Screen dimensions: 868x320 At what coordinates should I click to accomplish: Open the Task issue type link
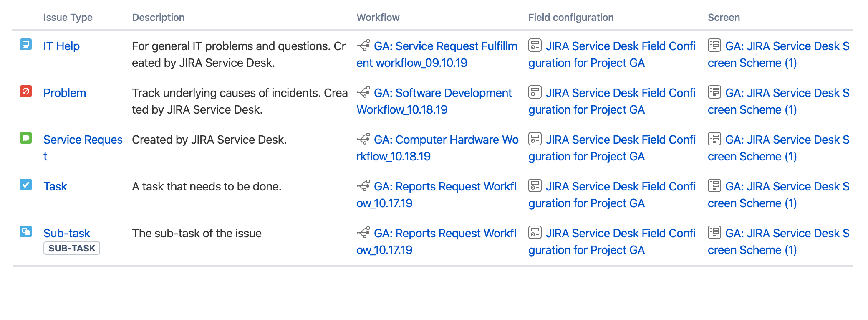[55, 187]
